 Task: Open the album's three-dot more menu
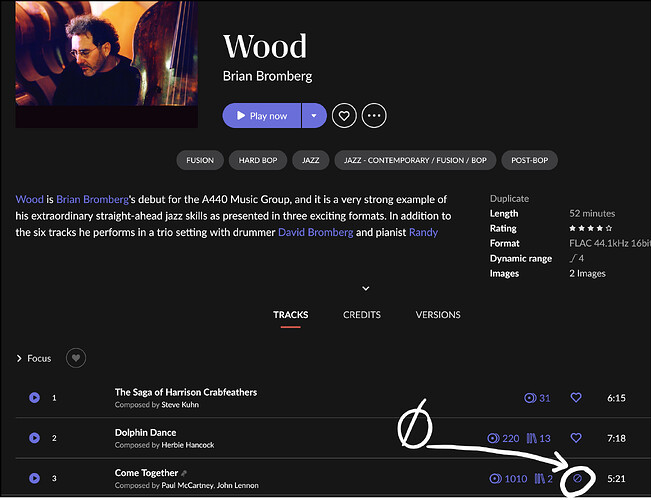[x=374, y=116]
